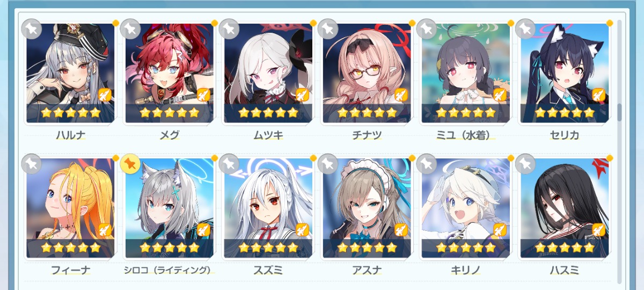Viewport: 644px width, 290px height.
Task: Toggle the pin on ハルナ's card
Action: (x=31, y=29)
